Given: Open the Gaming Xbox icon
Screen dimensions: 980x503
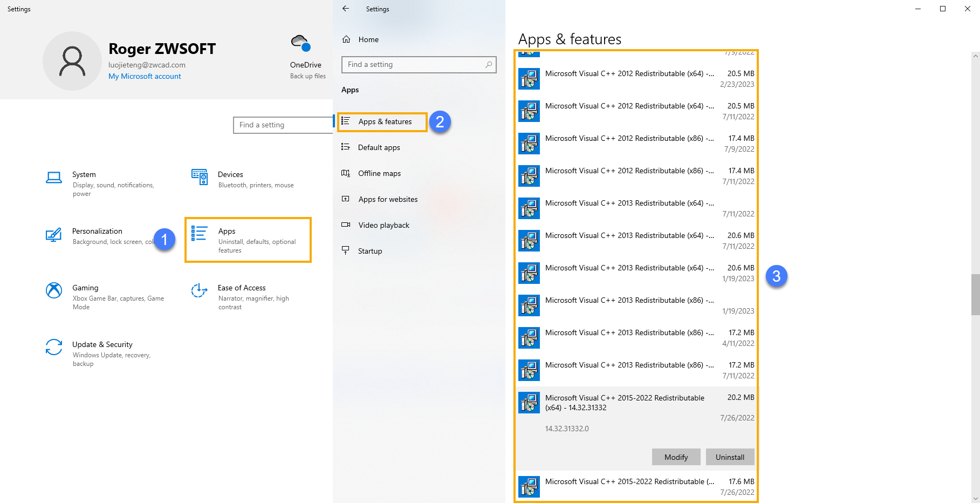Looking at the screenshot, I should [53, 290].
